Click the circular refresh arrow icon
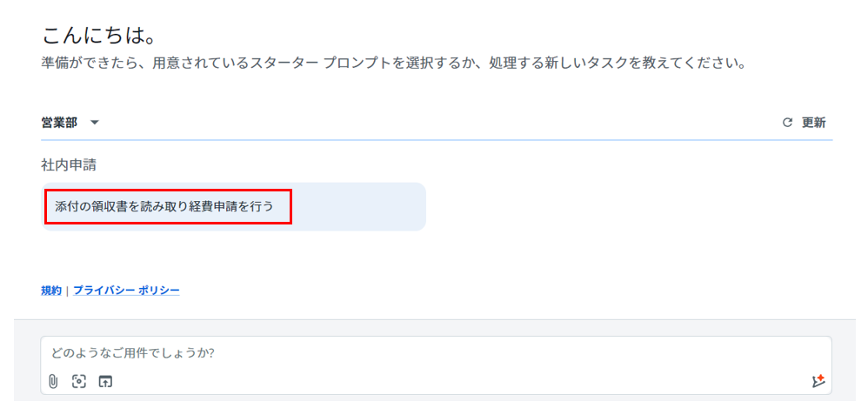 tap(787, 123)
